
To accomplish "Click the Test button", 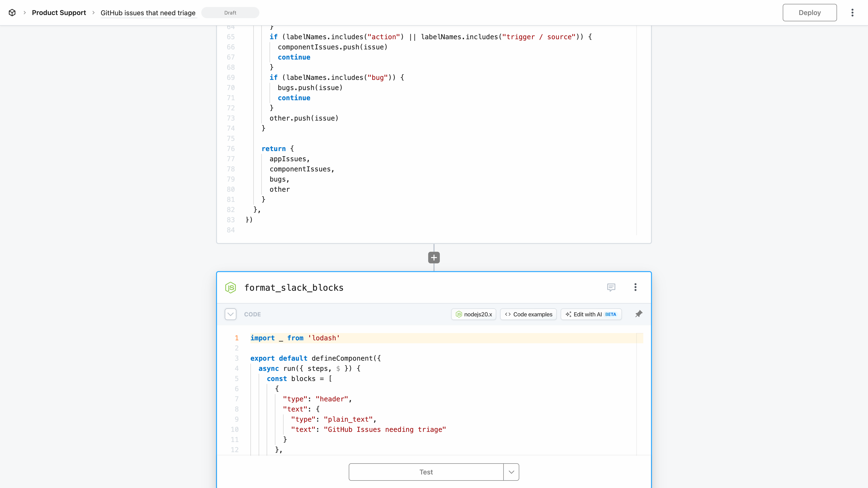I will 426,472.
